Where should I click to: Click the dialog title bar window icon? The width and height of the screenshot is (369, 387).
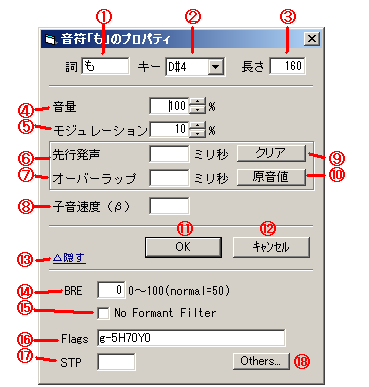coord(50,39)
